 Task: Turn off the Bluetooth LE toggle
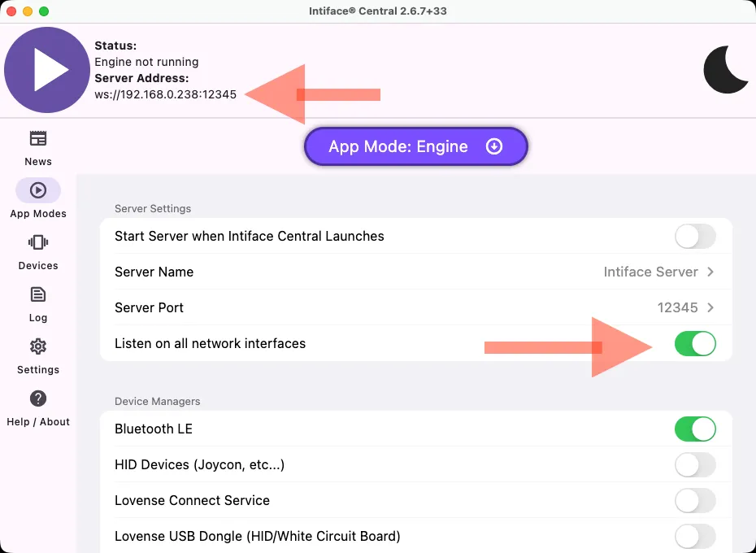[x=695, y=429]
